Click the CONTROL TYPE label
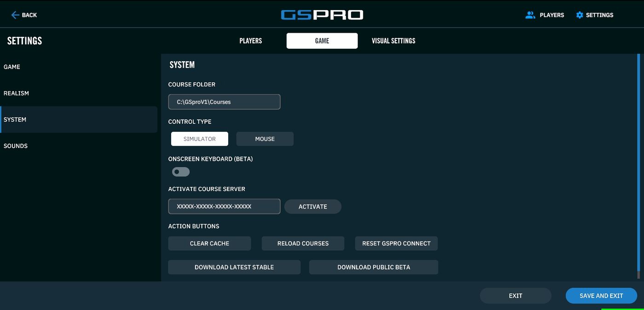 pos(190,122)
